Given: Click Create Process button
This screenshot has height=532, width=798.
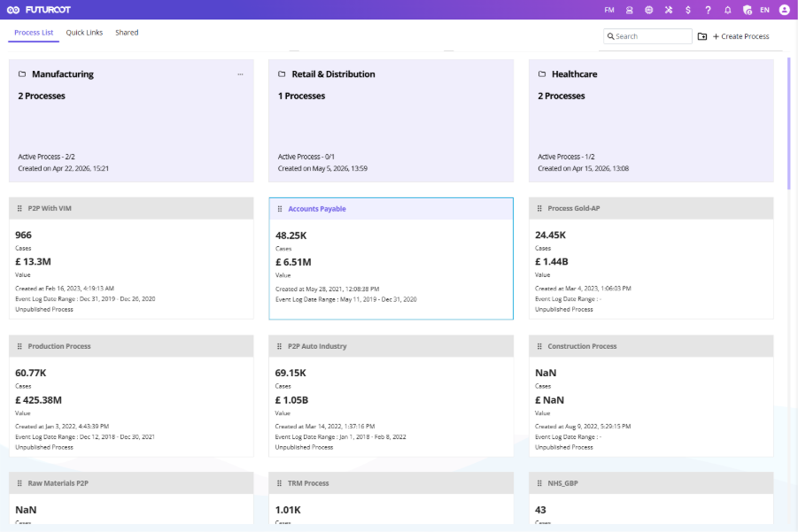Looking at the screenshot, I should pyautogui.click(x=741, y=36).
